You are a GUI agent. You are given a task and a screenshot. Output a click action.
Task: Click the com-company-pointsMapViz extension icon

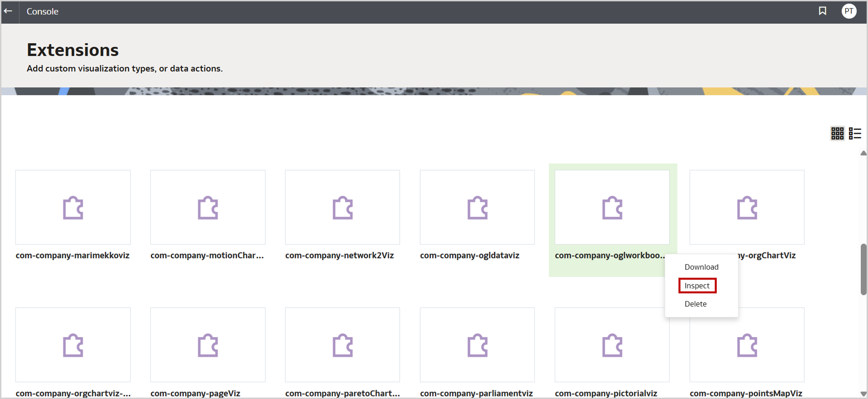point(747,345)
